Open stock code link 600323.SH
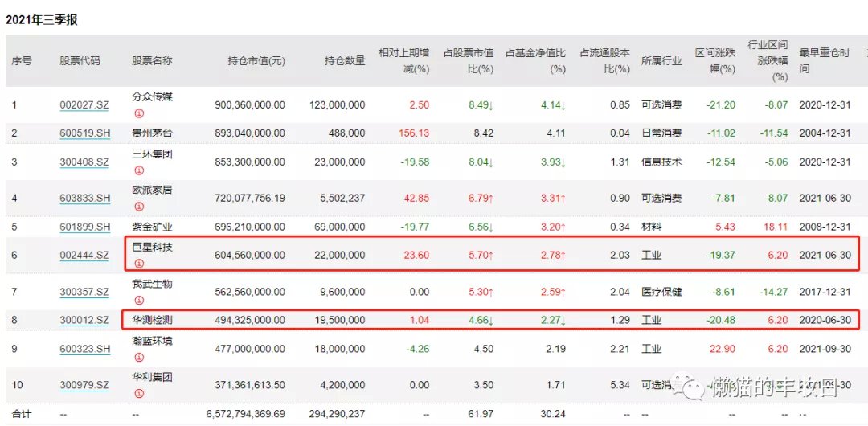 point(84,349)
